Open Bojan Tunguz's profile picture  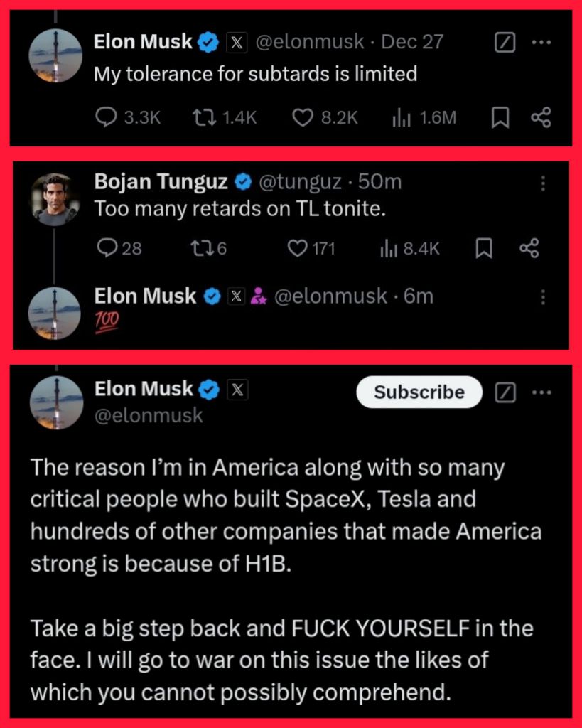tap(55, 200)
